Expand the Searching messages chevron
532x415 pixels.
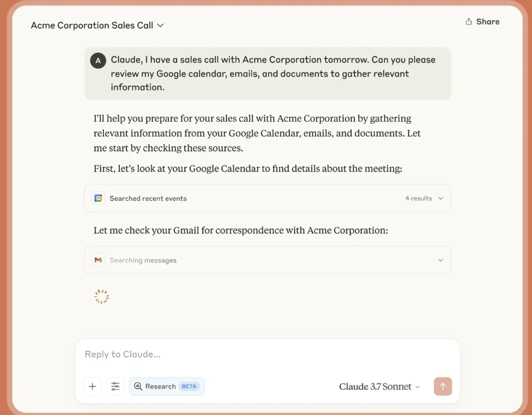440,260
